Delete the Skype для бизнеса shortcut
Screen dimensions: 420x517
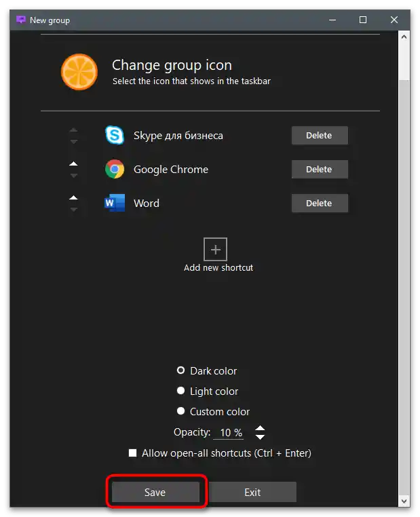(320, 135)
